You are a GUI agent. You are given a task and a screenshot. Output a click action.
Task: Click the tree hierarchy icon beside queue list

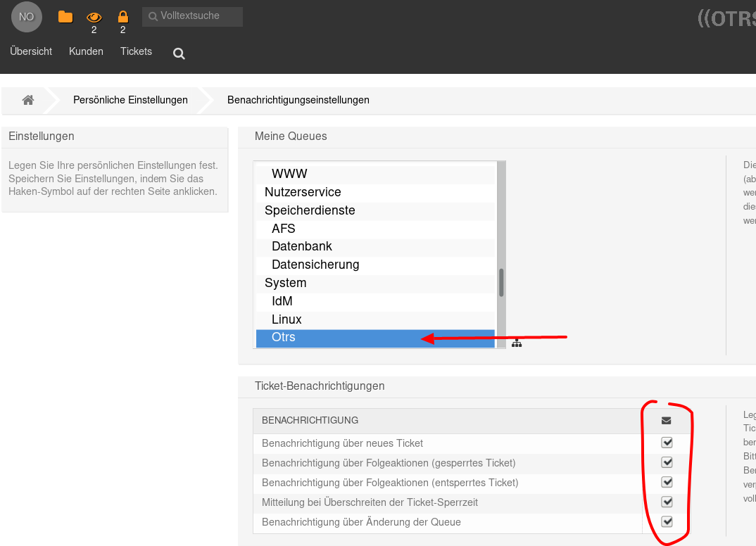click(x=517, y=343)
